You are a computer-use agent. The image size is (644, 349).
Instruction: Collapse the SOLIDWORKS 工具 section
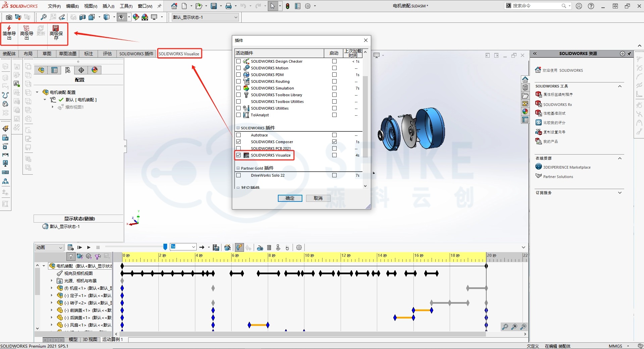point(620,86)
